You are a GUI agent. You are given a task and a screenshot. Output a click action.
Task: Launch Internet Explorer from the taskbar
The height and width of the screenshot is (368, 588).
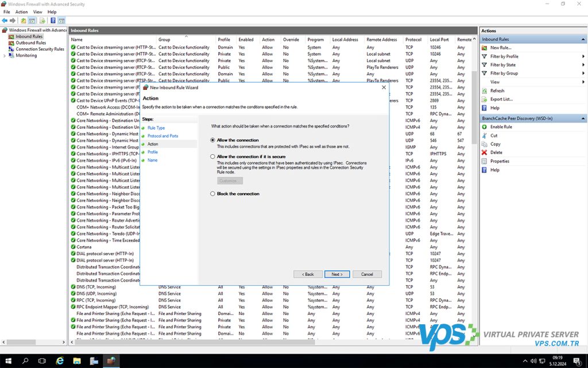60,361
